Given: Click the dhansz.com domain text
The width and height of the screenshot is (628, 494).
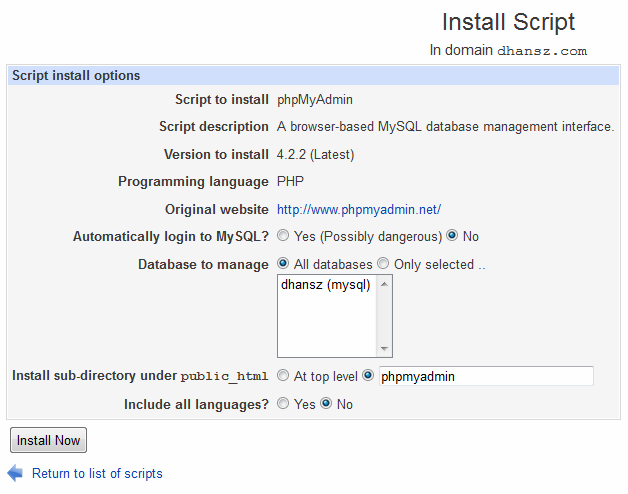Looking at the screenshot, I should click(x=542, y=51).
